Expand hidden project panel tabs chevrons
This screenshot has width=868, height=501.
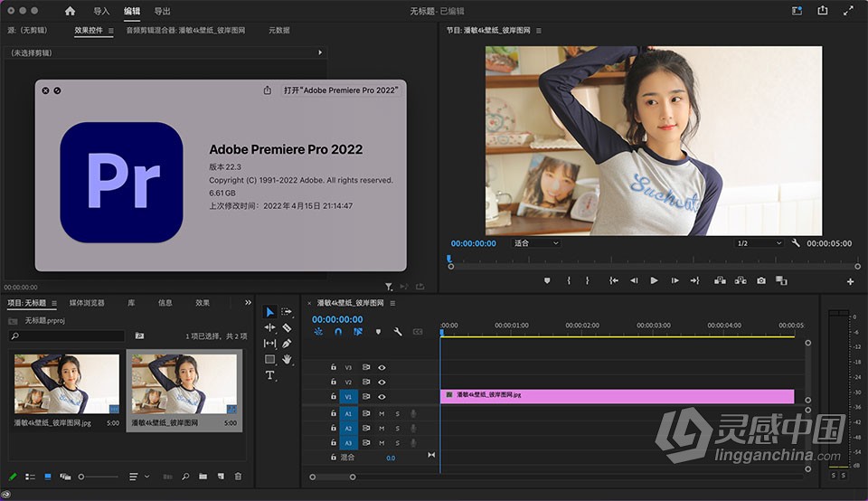(x=248, y=302)
